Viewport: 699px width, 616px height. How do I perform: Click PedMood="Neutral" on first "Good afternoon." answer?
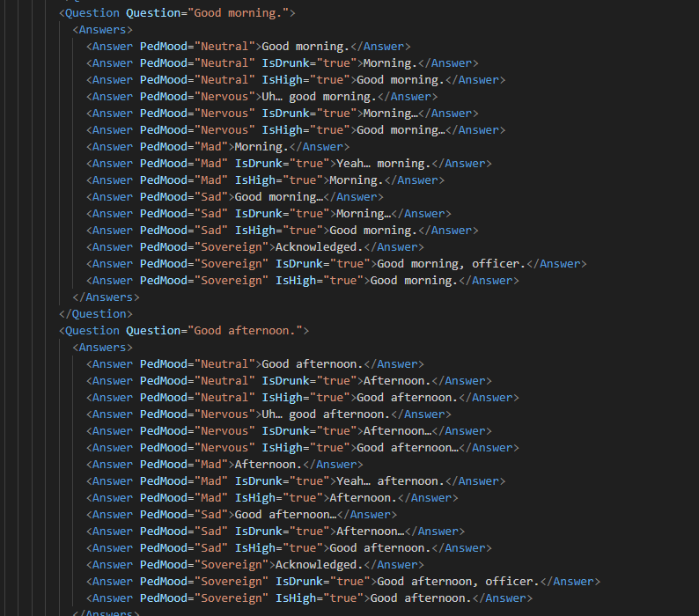click(197, 364)
